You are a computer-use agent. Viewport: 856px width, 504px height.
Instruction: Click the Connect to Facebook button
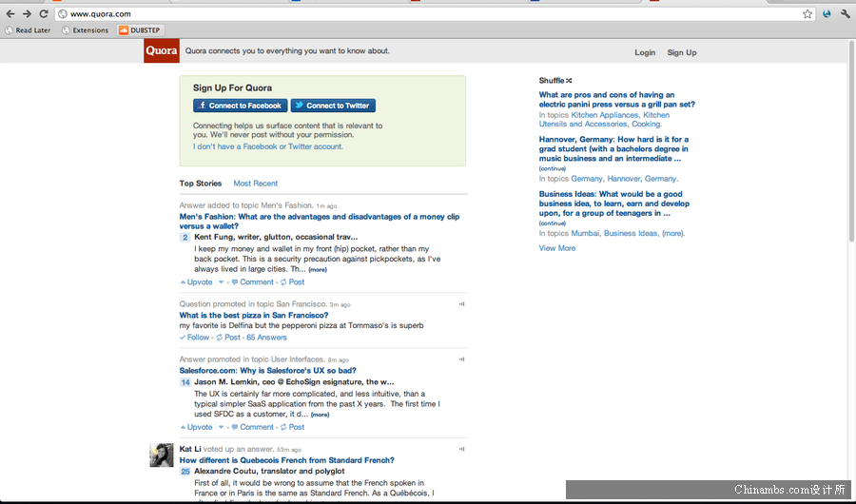point(240,106)
